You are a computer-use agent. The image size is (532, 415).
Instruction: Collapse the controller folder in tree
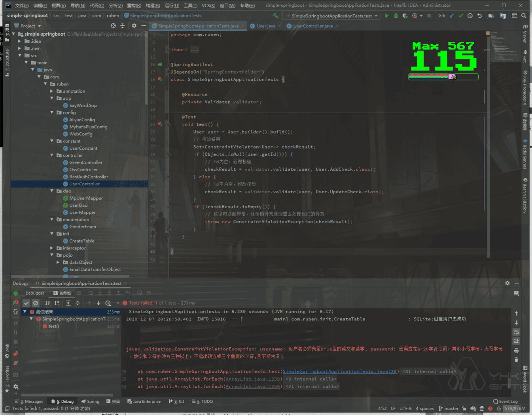52,155
